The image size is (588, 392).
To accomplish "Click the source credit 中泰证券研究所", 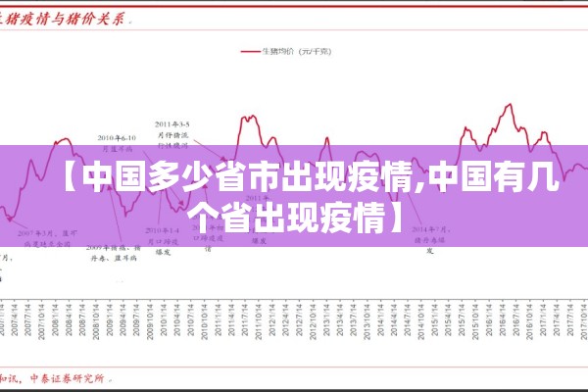I will point(67,377).
